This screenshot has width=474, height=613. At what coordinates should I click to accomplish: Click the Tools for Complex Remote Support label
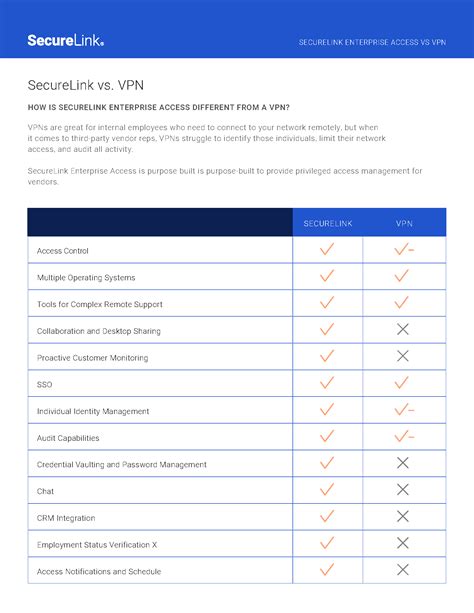(x=100, y=304)
